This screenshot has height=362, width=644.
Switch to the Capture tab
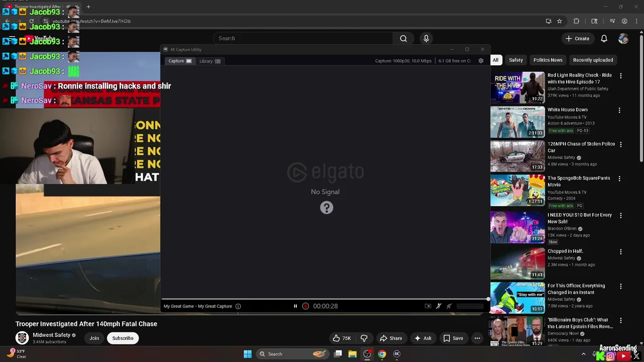click(180, 61)
